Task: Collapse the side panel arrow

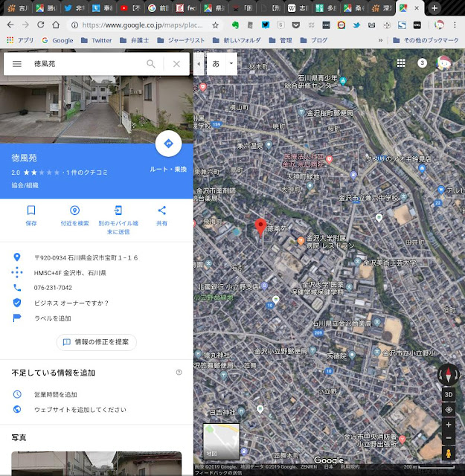Action: 199,64
